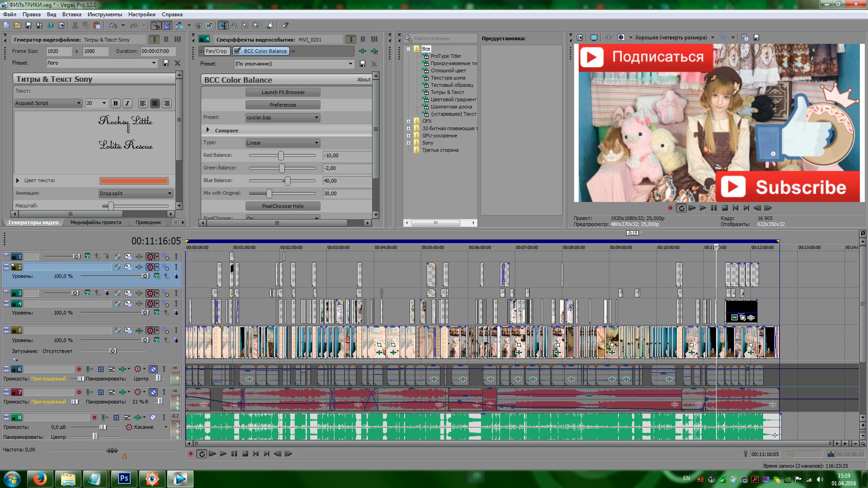
Task: Expand the OFX plugin folder
Action: point(408,121)
